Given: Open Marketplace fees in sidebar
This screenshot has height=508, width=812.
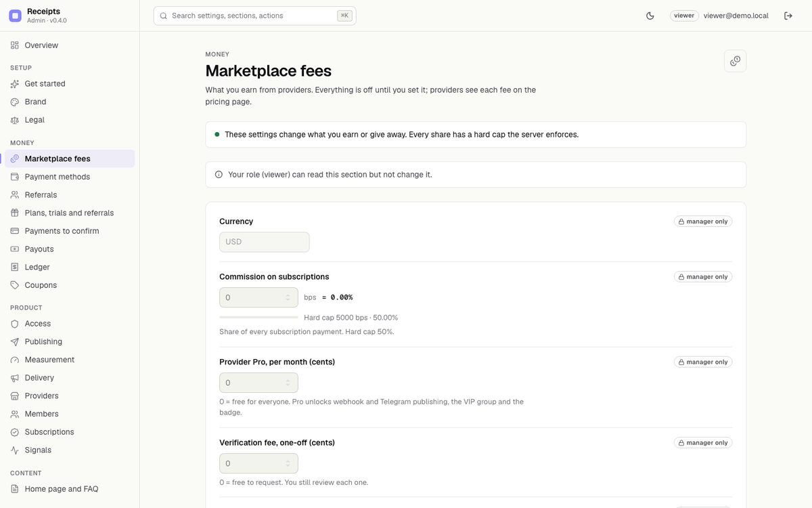Looking at the screenshot, I should coord(70,158).
